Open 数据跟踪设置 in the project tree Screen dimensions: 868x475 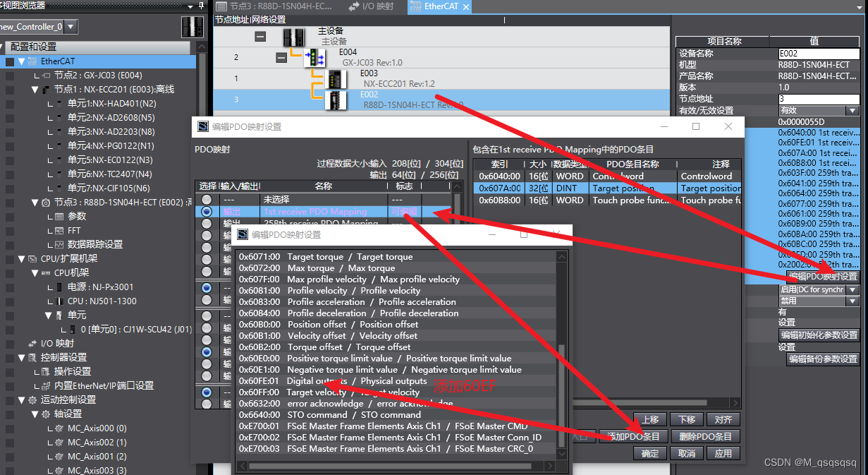(x=94, y=244)
